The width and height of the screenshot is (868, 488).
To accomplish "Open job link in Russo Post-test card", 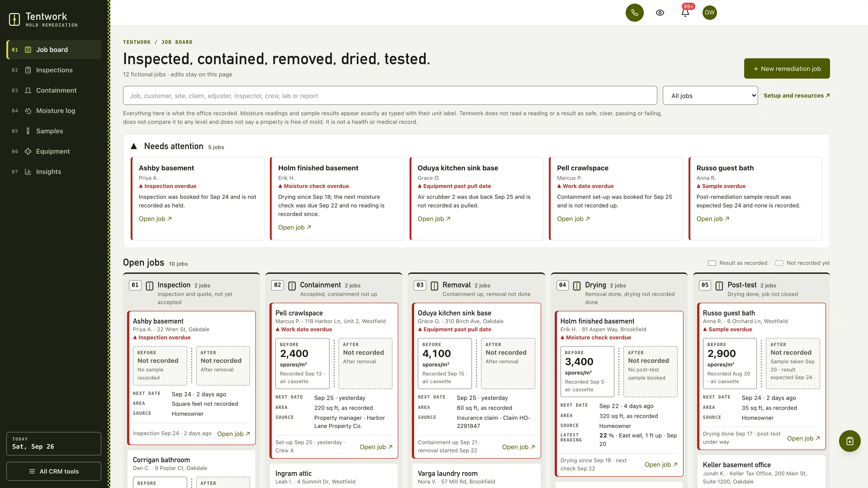I will point(804,438).
